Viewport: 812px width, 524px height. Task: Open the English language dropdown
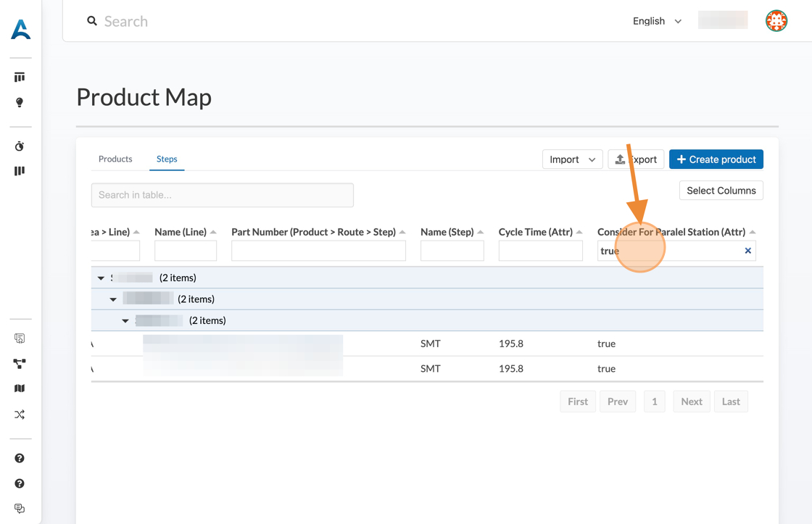pos(657,21)
